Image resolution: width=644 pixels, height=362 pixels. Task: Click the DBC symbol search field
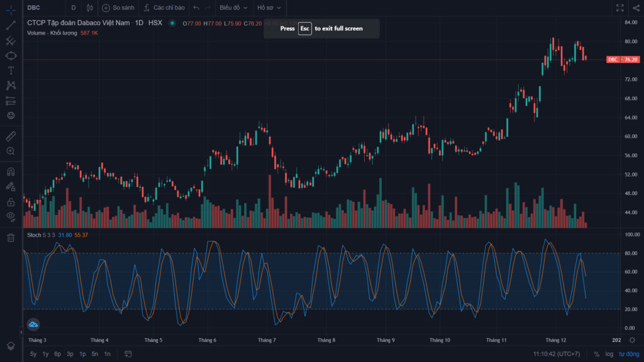click(43, 8)
